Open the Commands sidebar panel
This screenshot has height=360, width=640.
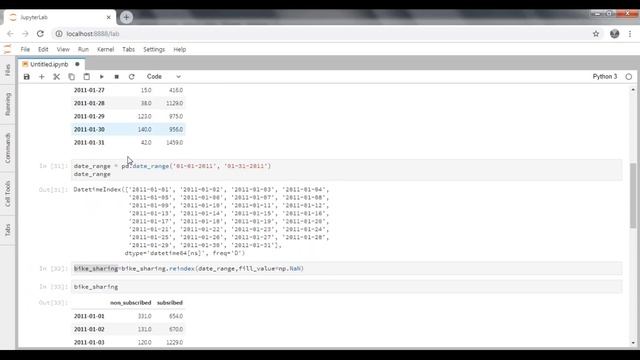tap(7, 148)
